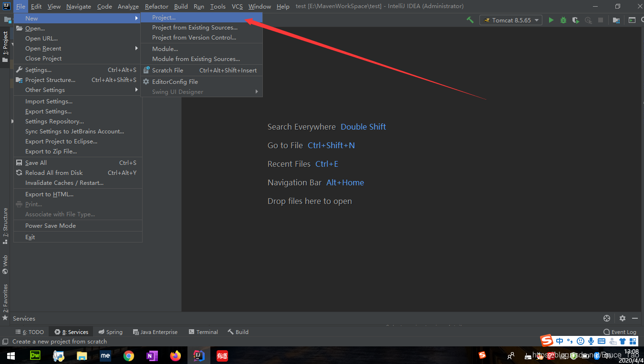
Task: Open the Build tool window
Action: pos(238,332)
